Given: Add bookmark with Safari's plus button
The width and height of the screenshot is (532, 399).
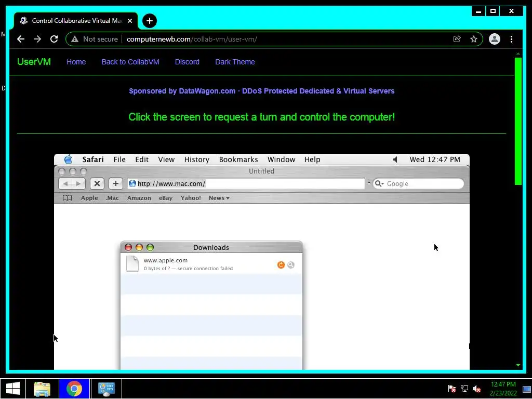Looking at the screenshot, I should [x=116, y=183].
